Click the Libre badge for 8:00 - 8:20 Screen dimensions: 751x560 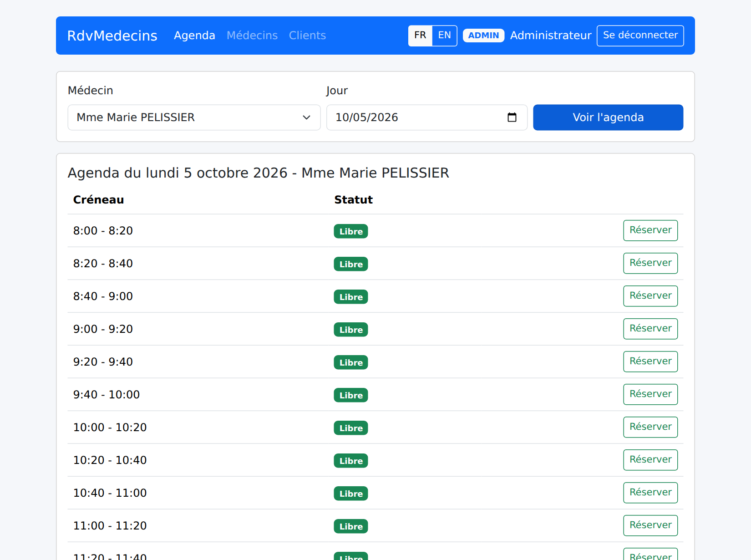pyautogui.click(x=351, y=231)
